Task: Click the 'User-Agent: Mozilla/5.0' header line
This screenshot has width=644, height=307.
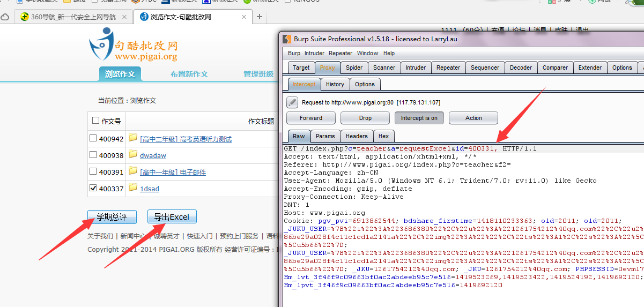Action: click(440, 181)
